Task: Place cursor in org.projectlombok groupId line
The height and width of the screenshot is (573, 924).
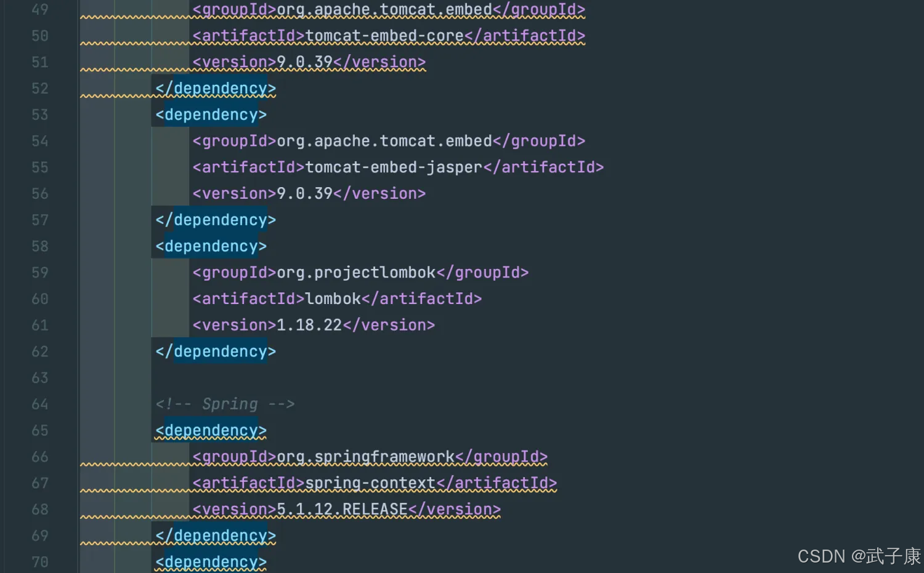Action: pyautogui.click(x=360, y=273)
